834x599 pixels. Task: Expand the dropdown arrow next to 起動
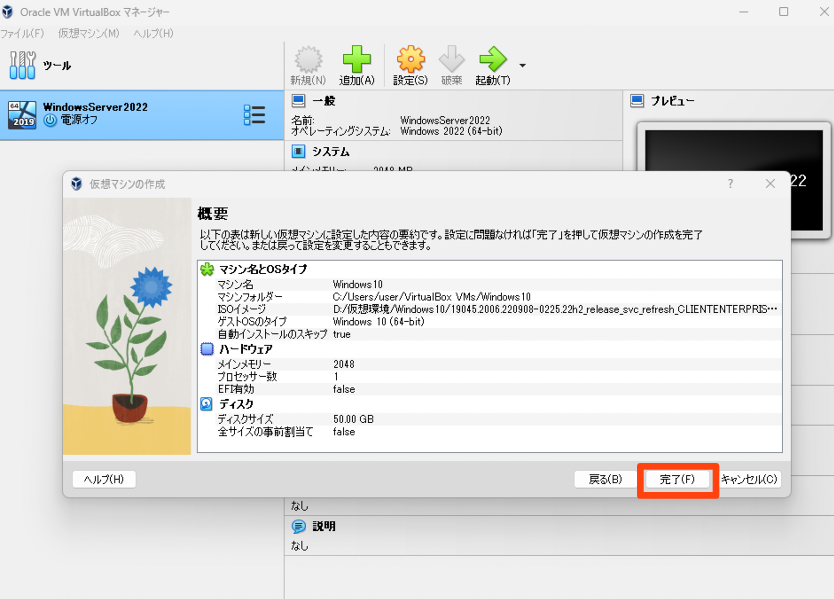click(x=522, y=65)
